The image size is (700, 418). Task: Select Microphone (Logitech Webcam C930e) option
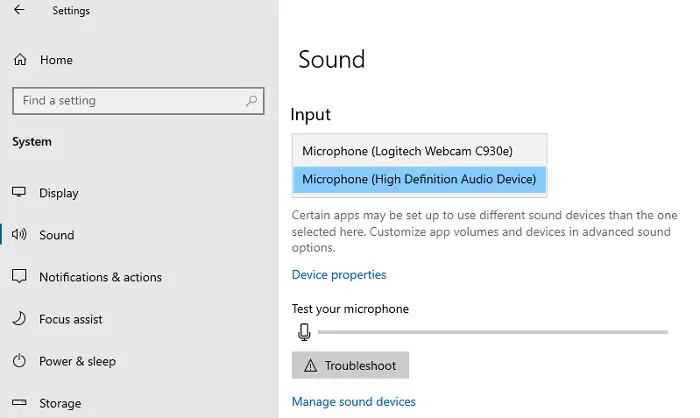(407, 151)
